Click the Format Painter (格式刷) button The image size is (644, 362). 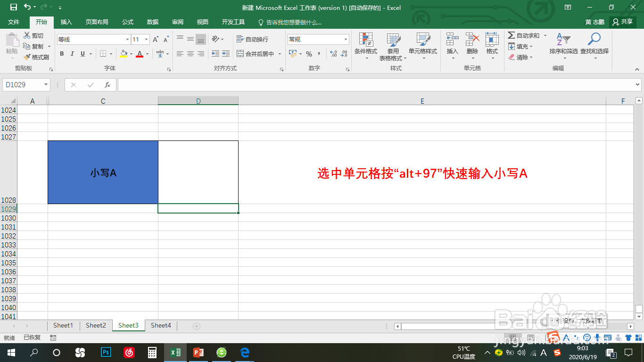point(36,57)
